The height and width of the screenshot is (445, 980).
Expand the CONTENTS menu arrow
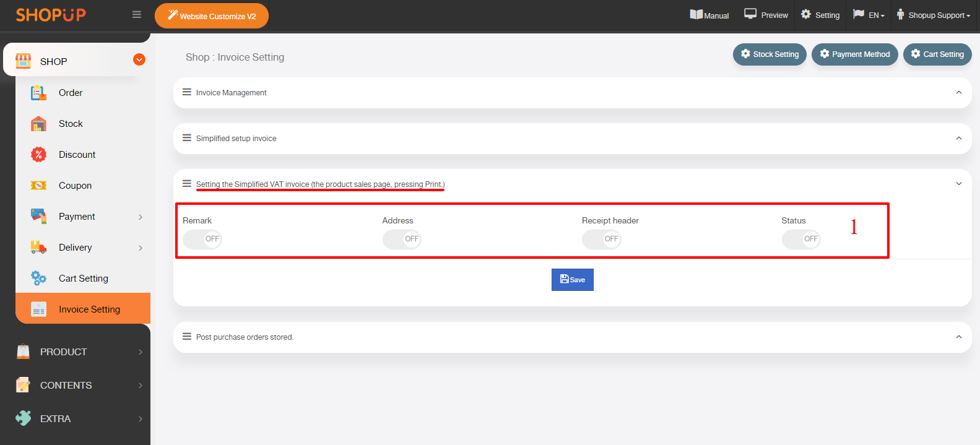click(141, 386)
